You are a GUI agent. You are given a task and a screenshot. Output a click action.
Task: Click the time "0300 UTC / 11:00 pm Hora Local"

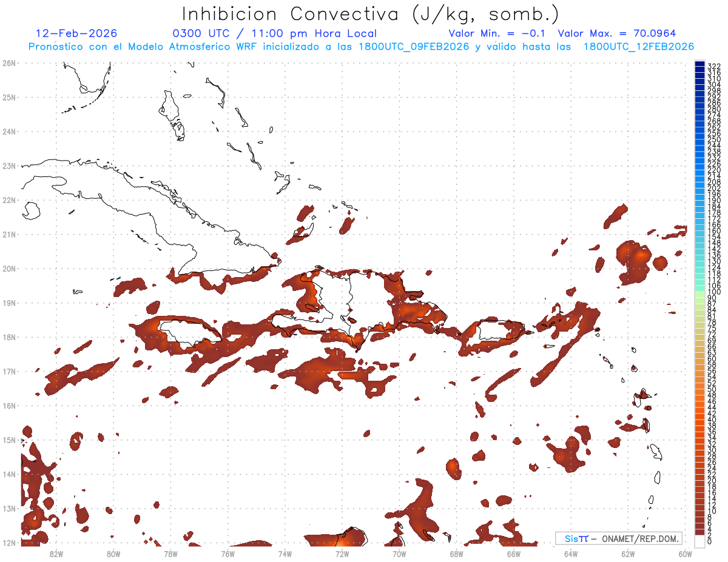(275, 33)
